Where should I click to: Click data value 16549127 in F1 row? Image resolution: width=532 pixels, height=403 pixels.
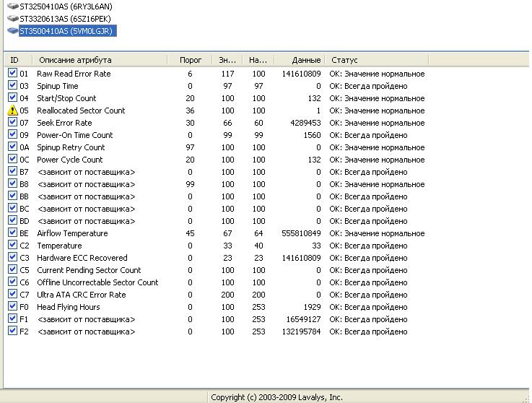(303, 319)
